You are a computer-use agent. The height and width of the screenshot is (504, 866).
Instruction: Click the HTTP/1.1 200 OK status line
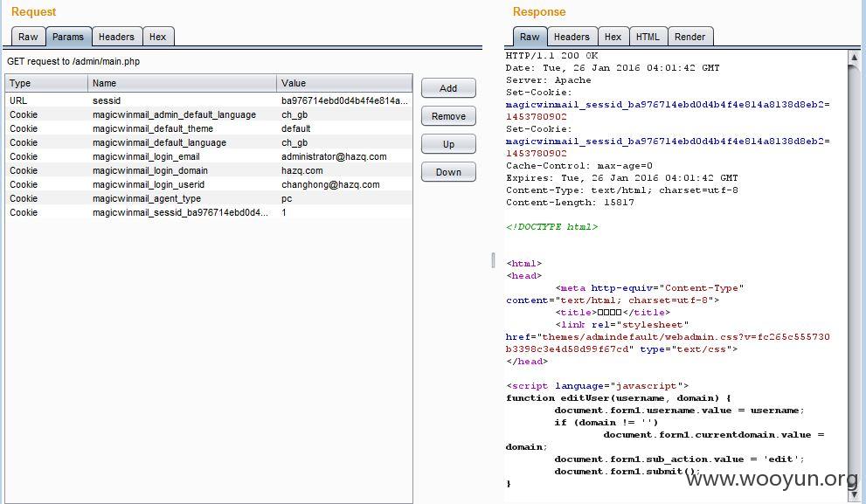pyautogui.click(x=551, y=56)
